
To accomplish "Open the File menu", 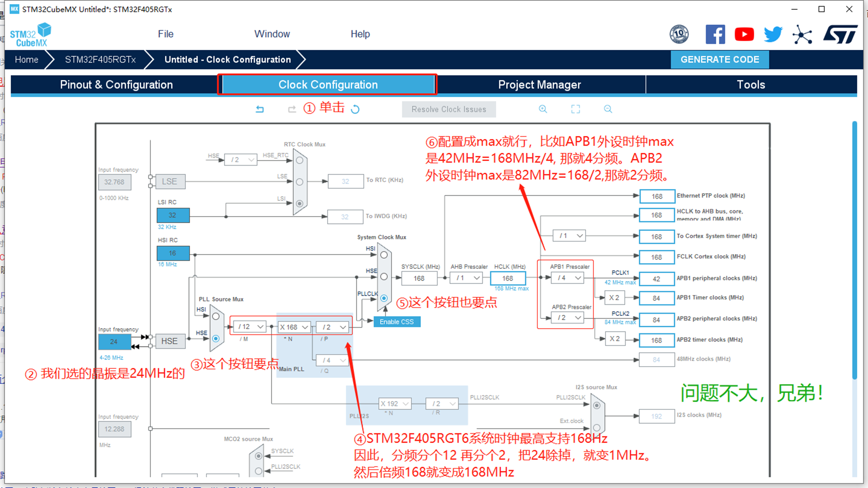I will click(x=166, y=34).
